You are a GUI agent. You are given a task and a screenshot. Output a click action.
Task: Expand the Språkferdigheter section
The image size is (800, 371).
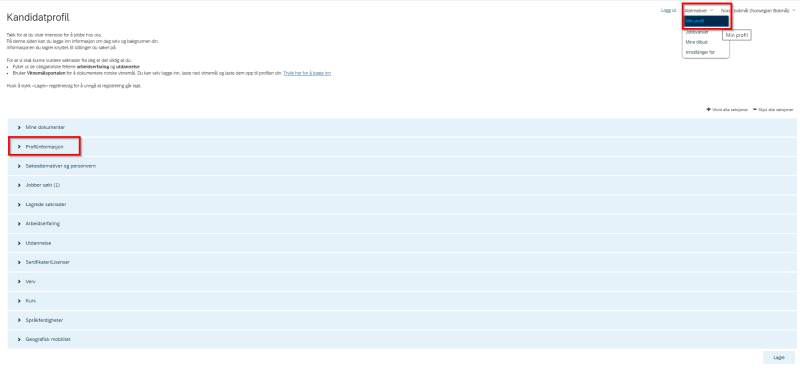[402, 320]
